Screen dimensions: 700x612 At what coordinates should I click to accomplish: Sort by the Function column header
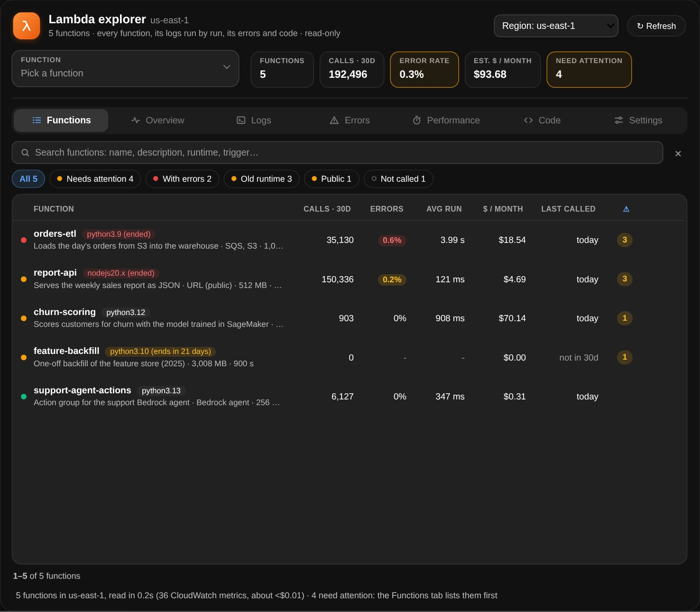coord(54,209)
